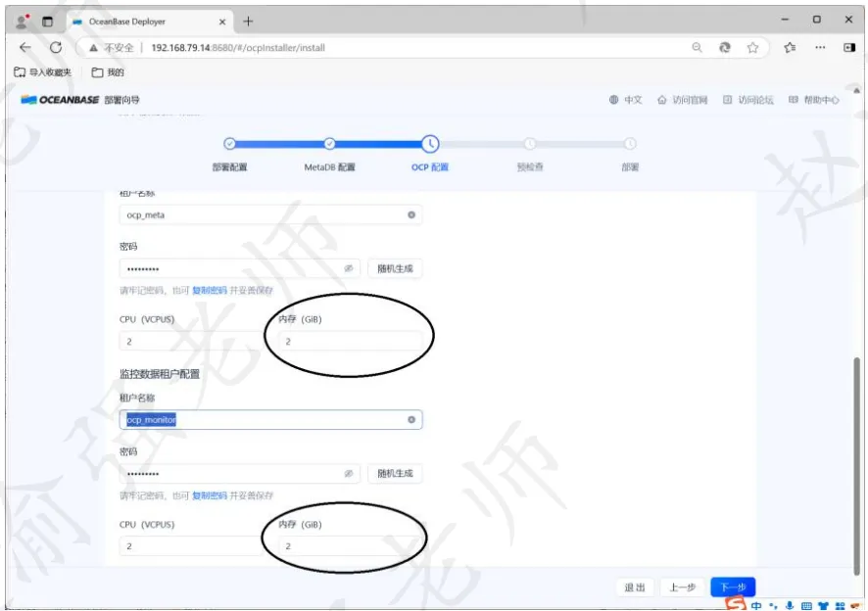Click the browser address bar URL
The image size is (868, 611).
(238, 48)
